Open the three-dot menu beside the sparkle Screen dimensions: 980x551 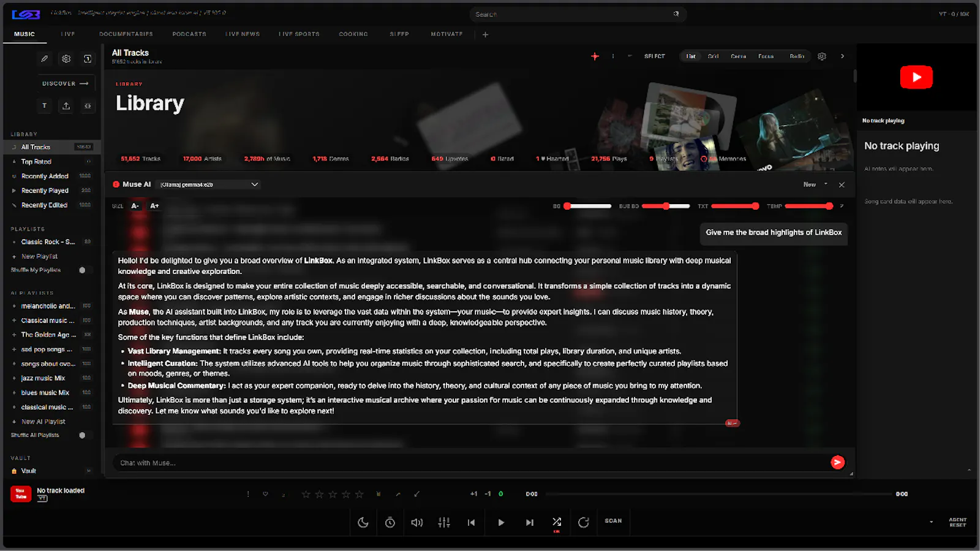tap(612, 56)
